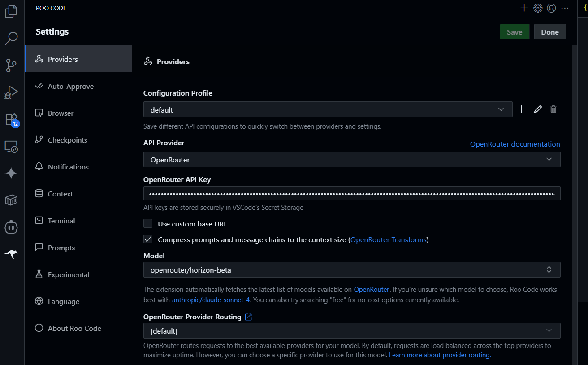Expand the Configuration Profile default dropdown

coord(328,109)
